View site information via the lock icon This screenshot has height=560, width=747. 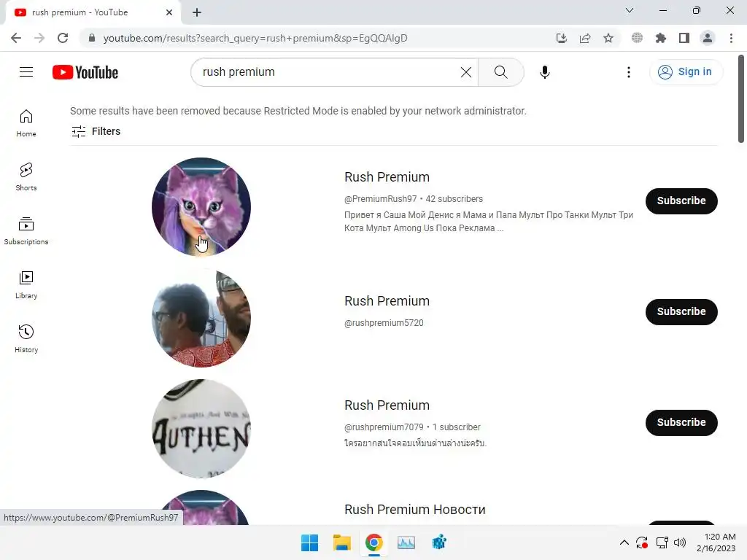tap(91, 38)
